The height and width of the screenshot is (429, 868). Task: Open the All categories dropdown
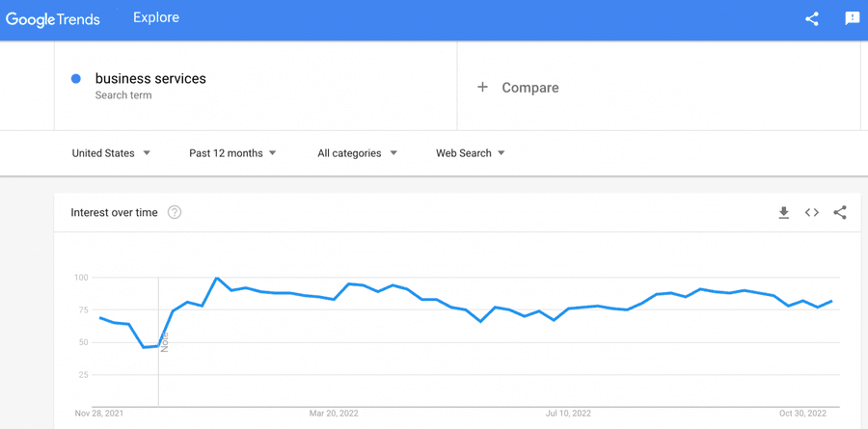[357, 153]
